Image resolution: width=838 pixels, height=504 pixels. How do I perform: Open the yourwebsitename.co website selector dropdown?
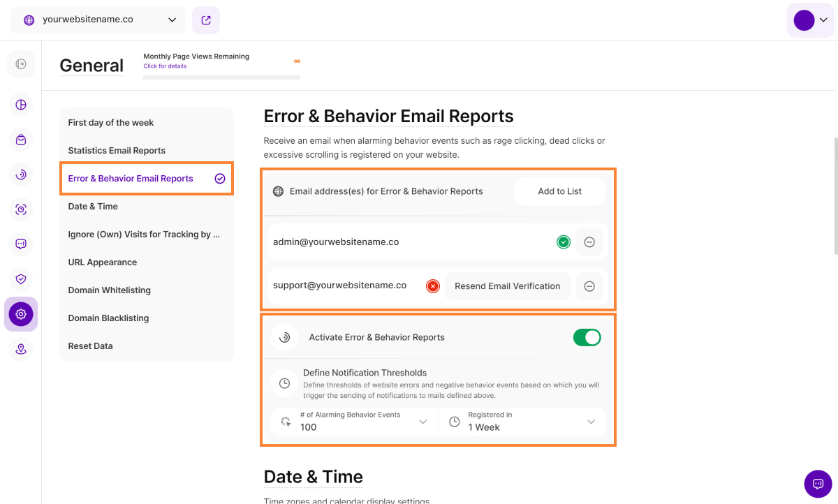point(98,20)
